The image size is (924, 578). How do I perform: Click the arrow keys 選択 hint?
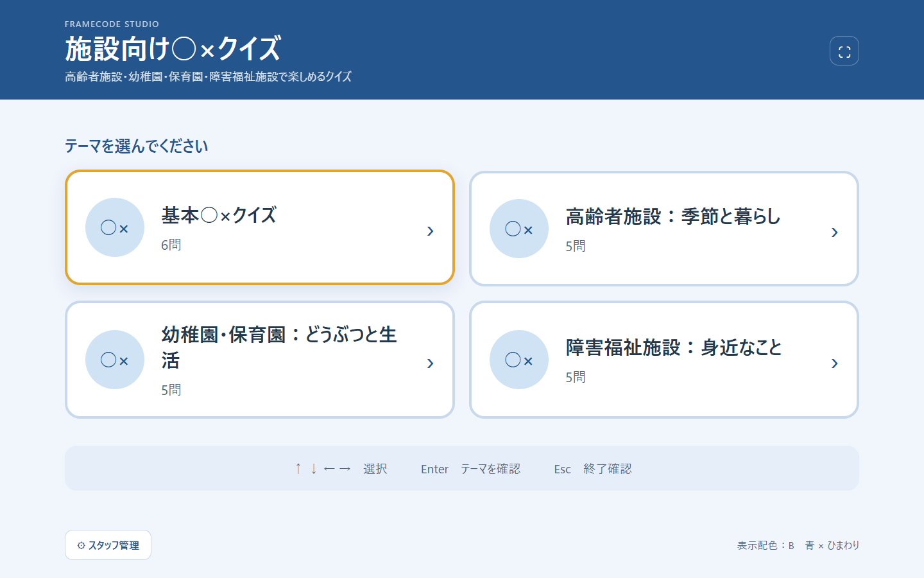(341, 469)
